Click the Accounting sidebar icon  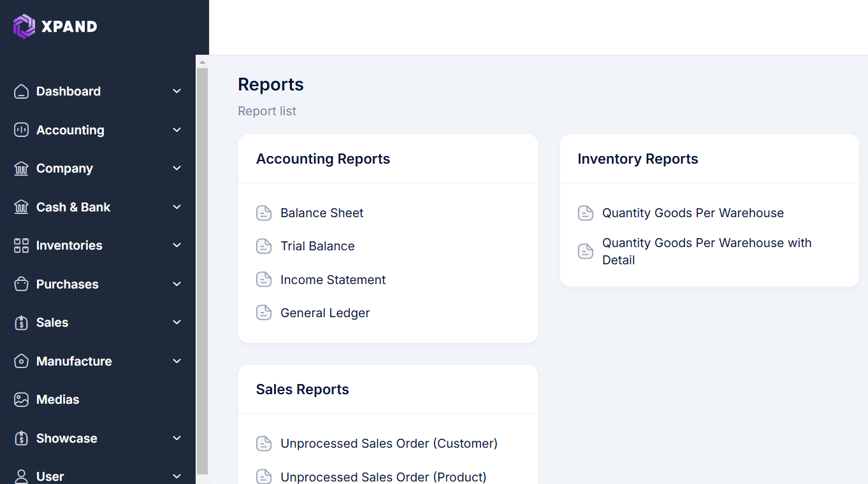pos(21,130)
